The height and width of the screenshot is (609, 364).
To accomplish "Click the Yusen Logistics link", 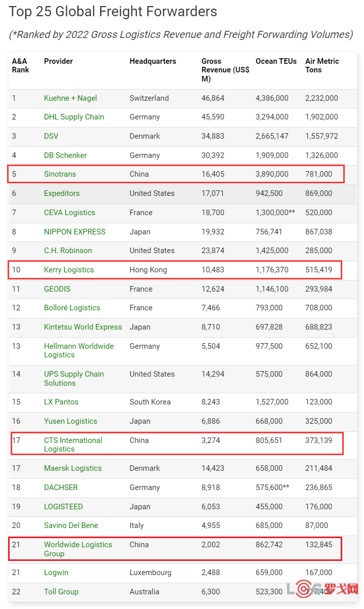I will [70, 421].
